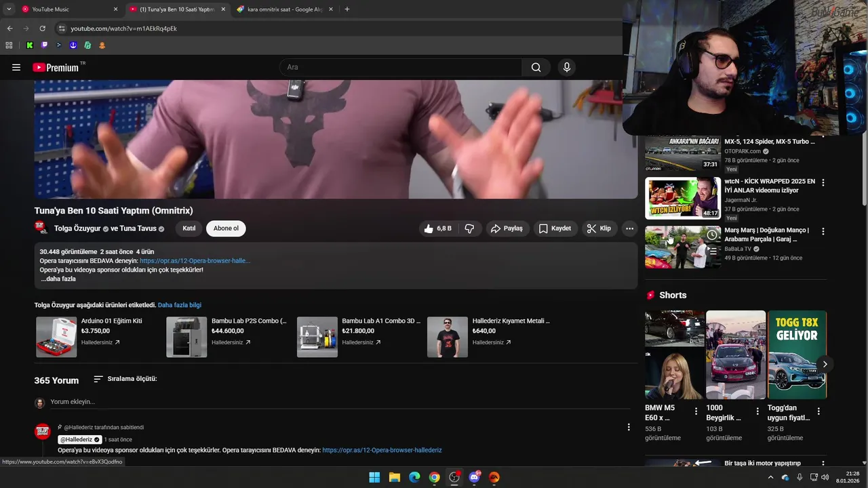Create a clip with Klip button
868x488 pixels.
click(599, 228)
